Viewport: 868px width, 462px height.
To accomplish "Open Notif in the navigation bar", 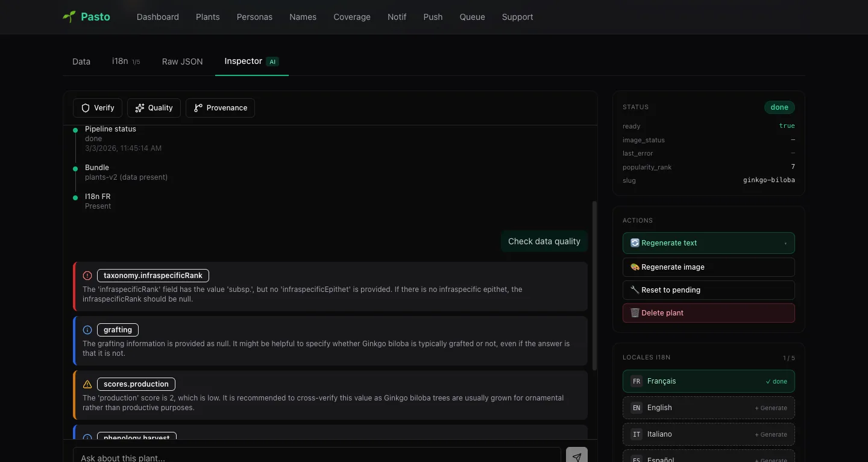I will (397, 17).
